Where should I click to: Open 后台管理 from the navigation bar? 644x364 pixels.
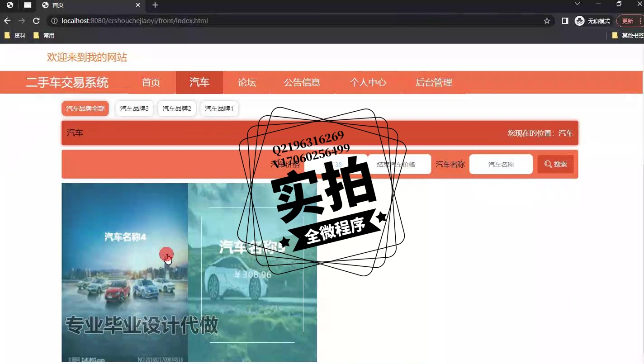(434, 82)
